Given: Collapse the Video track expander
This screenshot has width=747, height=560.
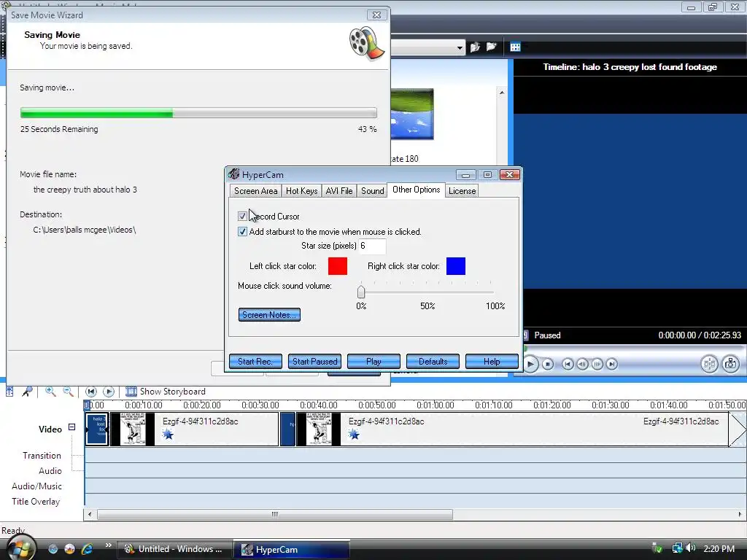Looking at the screenshot, I should tap(72, 427).
